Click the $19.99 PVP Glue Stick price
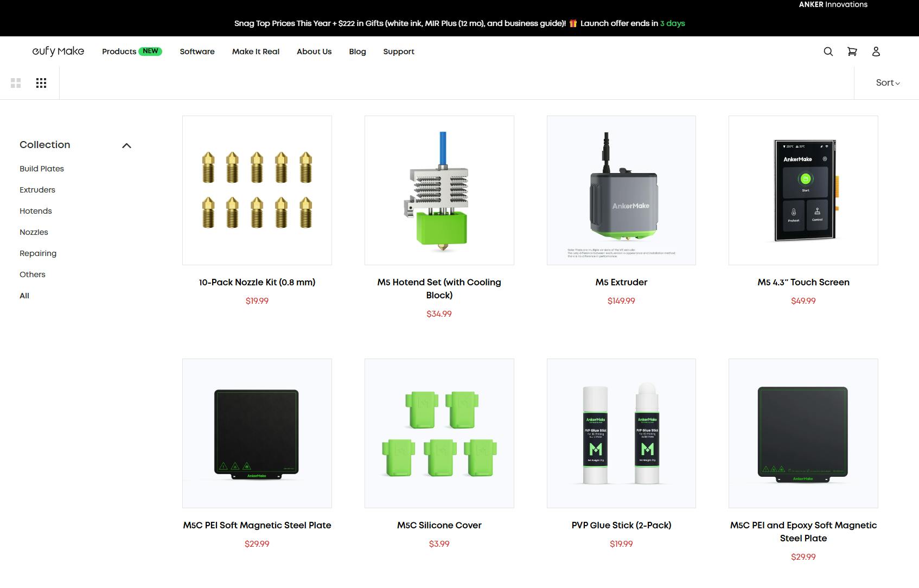Viewport: 919px width, 588px height. pyautogui.click(x=621, y=544)
